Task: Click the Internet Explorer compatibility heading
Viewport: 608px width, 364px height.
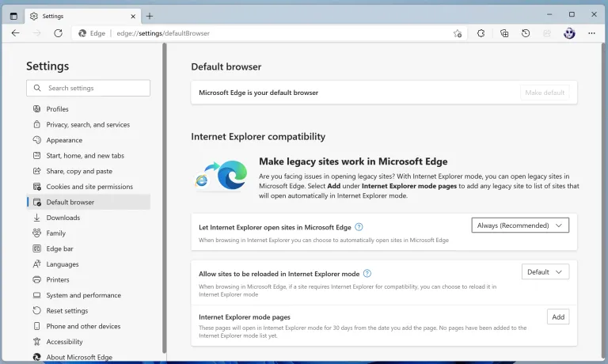Action: click(x=258, y=136)
